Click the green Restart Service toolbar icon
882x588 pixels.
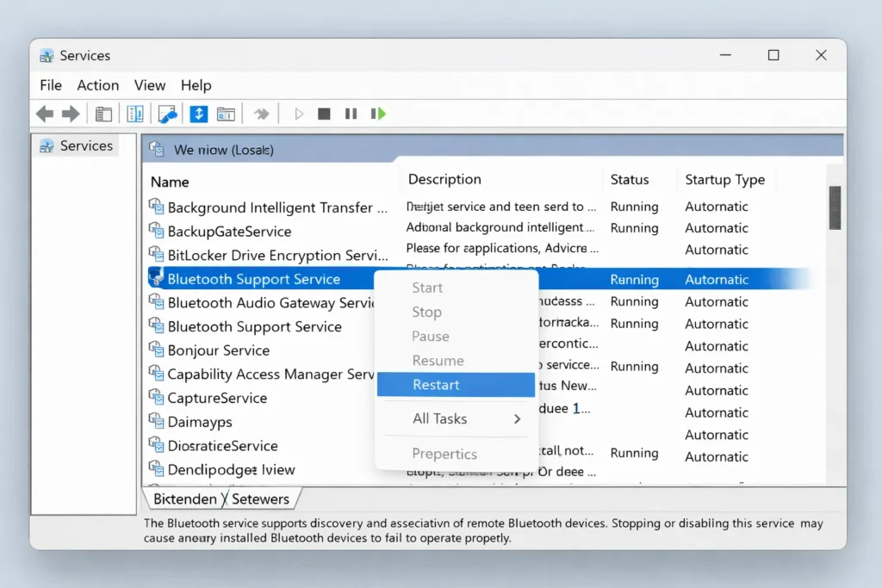377,114
